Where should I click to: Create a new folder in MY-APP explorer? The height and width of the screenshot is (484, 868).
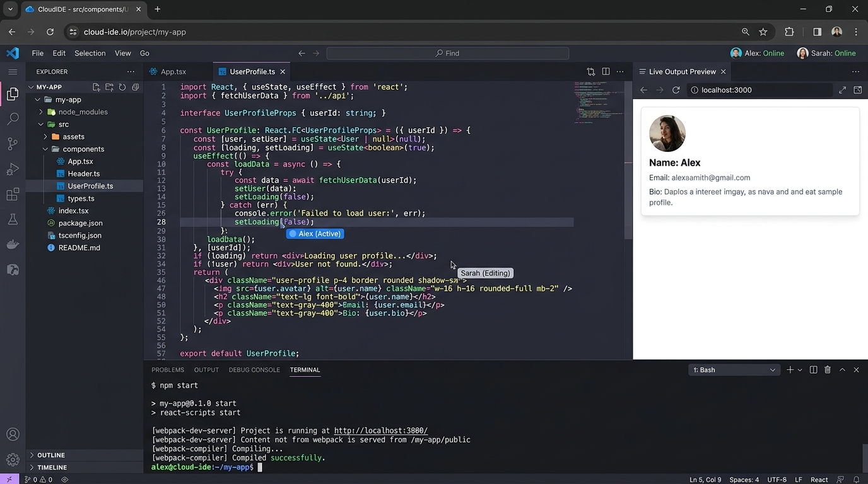(109, 87)
